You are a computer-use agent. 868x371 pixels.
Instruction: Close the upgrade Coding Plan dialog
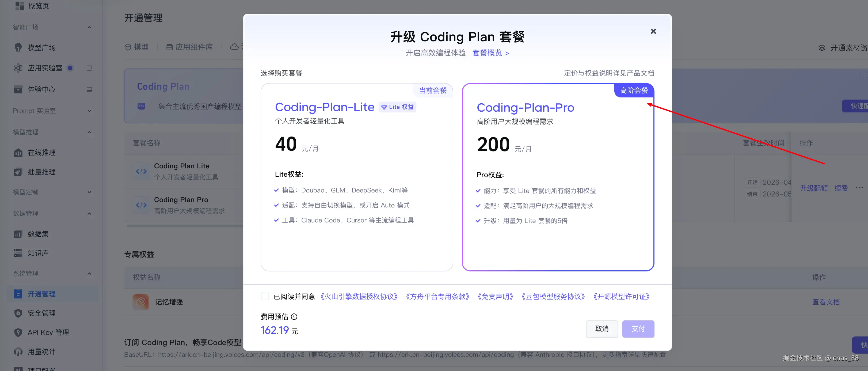point(653,31)
